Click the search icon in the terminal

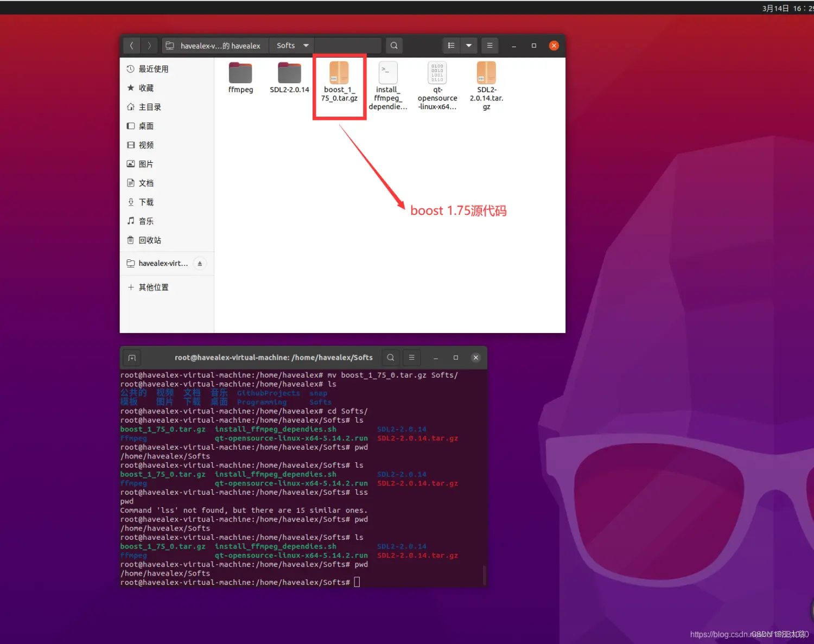(390, 358)
